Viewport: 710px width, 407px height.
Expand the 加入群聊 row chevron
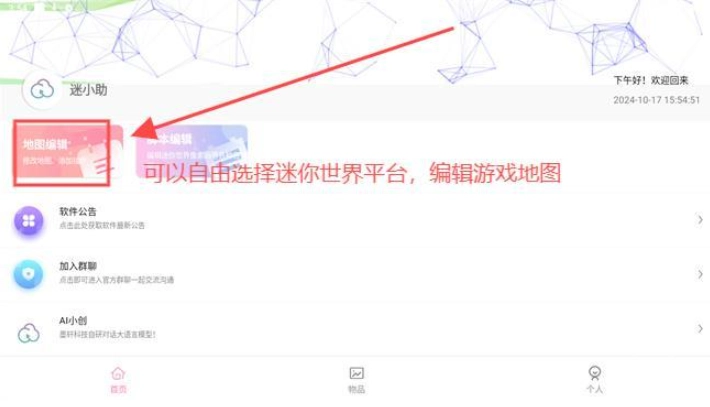pyautogui.click(x=700, y=274)
